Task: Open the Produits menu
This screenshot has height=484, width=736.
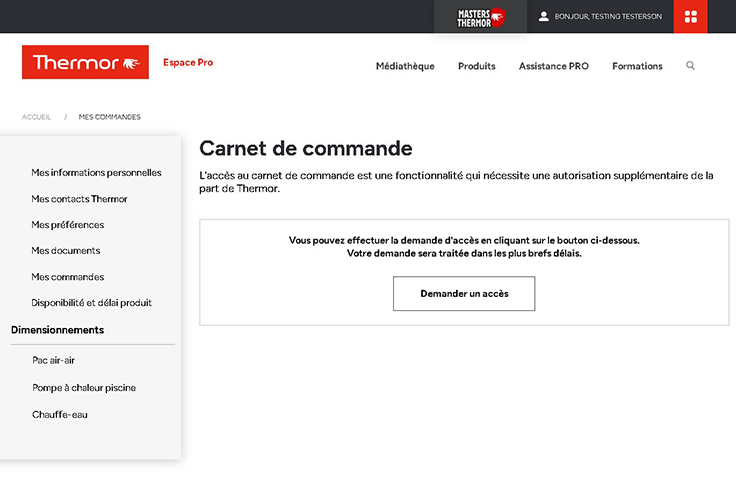Action: coord(476,66)
